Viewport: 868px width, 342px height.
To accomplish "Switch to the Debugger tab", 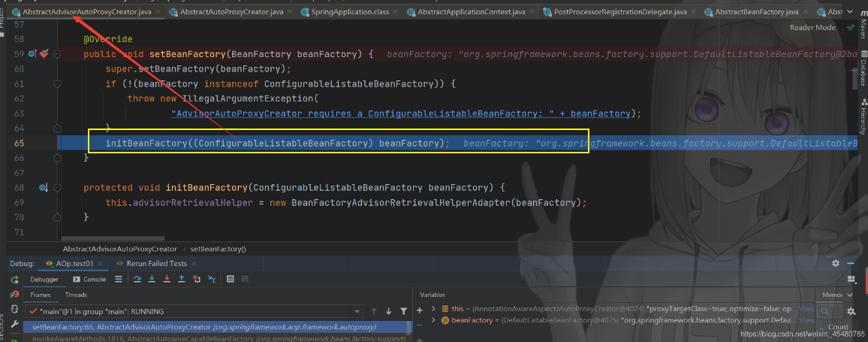I will 44,280.
